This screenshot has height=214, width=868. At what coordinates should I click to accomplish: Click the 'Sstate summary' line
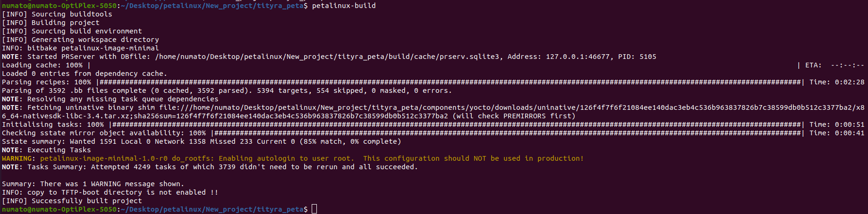point(201,141)
